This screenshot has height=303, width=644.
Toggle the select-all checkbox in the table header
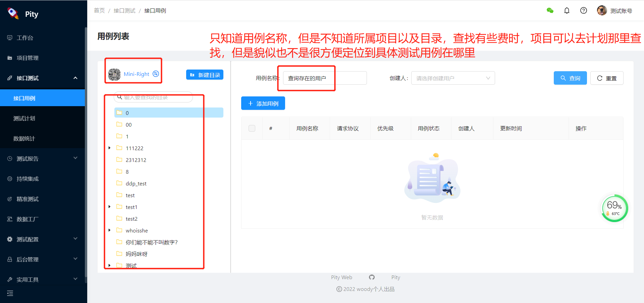tap(252, 128)
